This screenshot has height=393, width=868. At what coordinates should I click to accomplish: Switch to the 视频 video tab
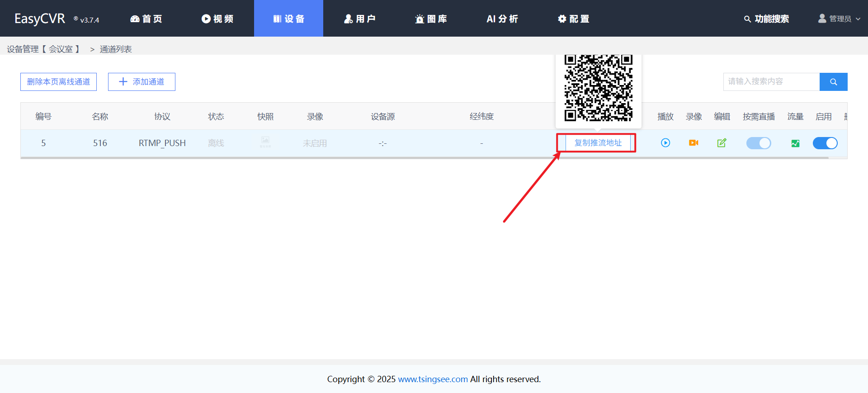217,19
